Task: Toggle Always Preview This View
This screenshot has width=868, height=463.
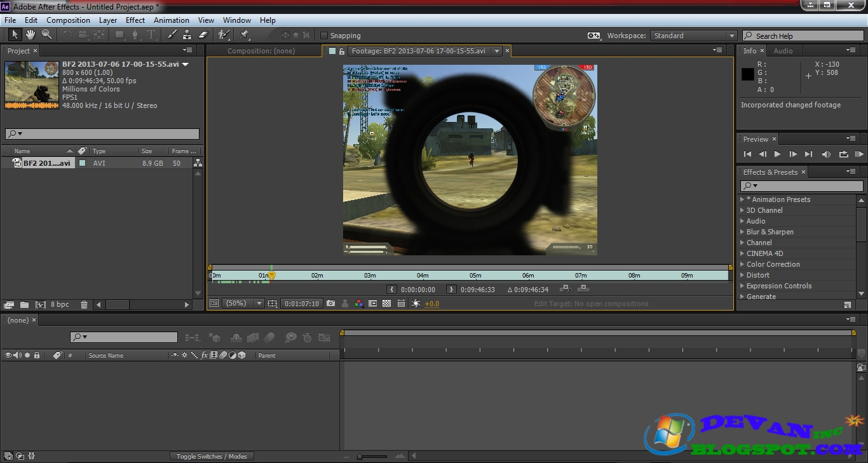Action: coord(214,304)
